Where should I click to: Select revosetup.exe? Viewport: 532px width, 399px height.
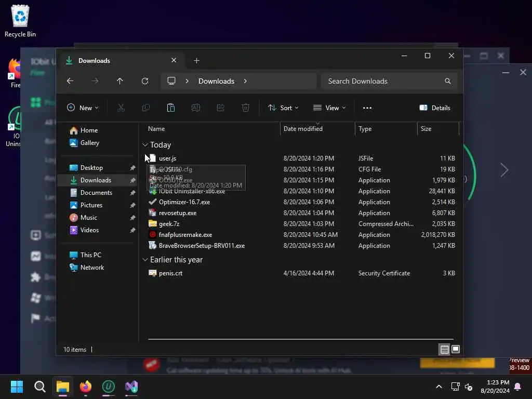tap(301, 212)
